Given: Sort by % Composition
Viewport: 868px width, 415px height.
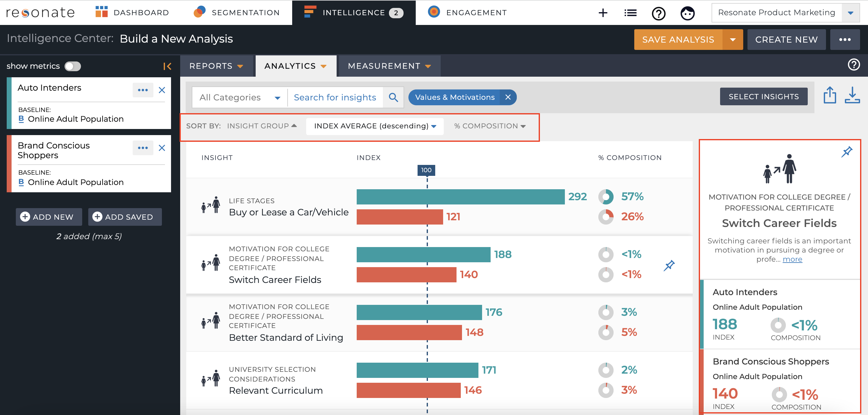Looking at the screenshot, I should click(x=490, y=126).
